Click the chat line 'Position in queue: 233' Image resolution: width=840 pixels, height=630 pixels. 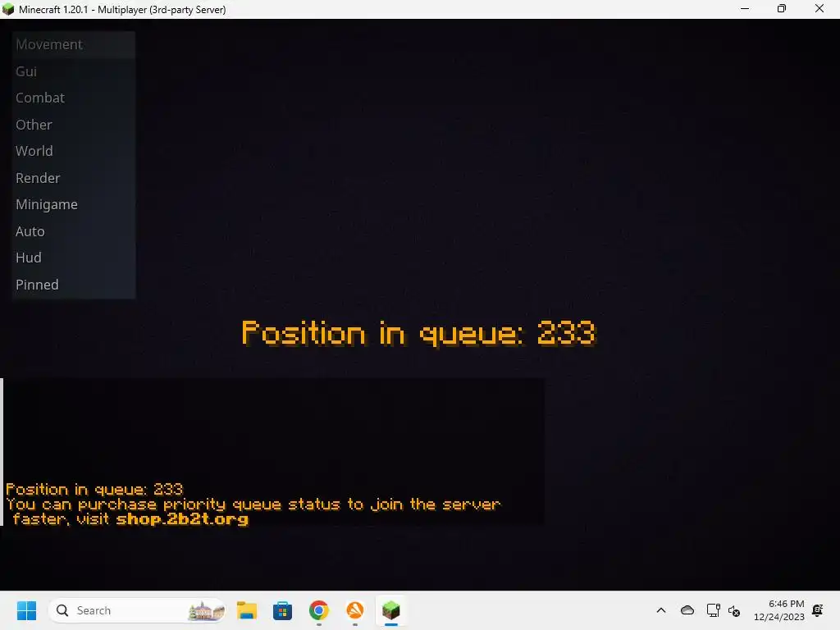point(94,489)
